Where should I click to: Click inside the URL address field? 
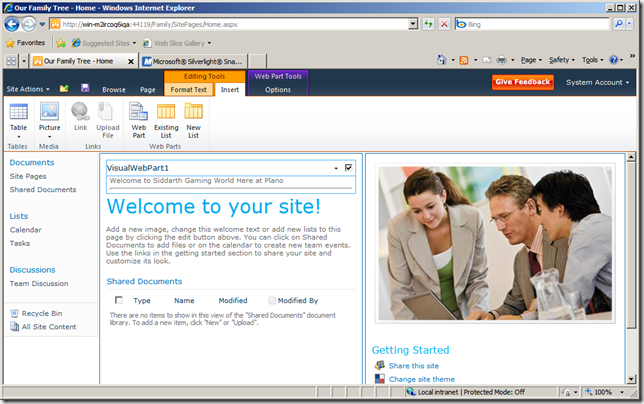(235, 24)
